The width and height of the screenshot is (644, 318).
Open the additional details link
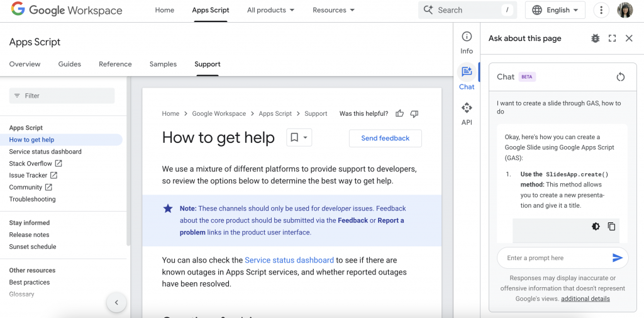tap(586, 299)
